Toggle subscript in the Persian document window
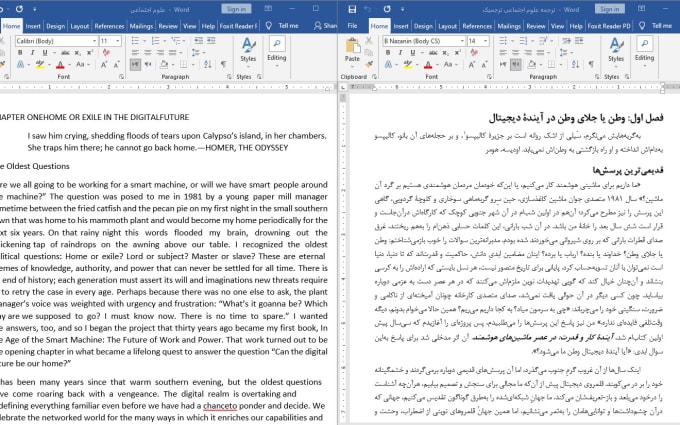This screenshot has height=425, width=680. (x=445, y=52)
